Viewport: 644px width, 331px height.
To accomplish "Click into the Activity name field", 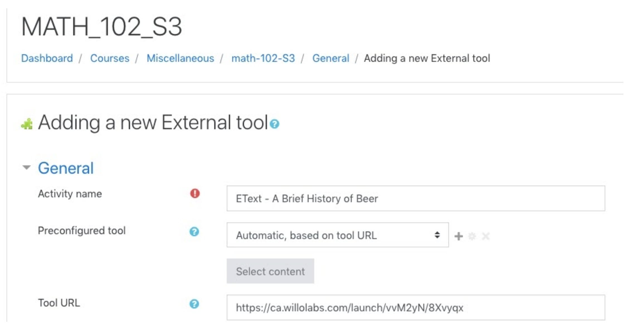I will [x=416, y=198].
